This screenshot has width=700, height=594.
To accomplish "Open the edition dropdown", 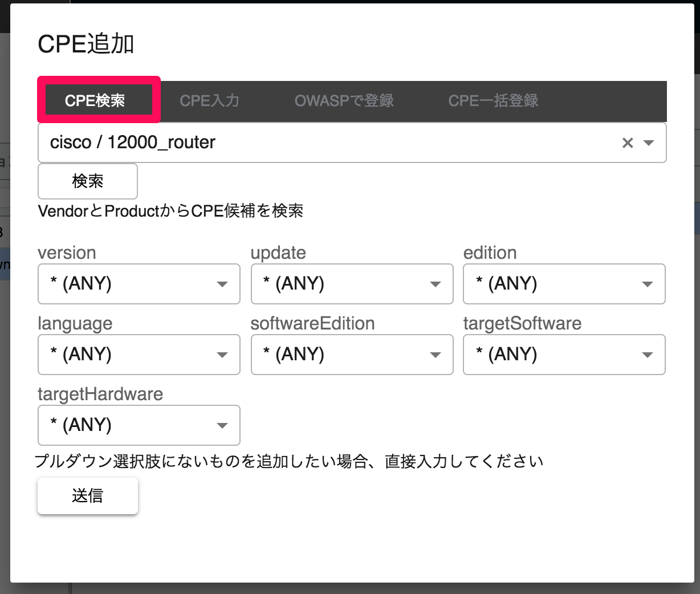I will click(x=564, y=284).
